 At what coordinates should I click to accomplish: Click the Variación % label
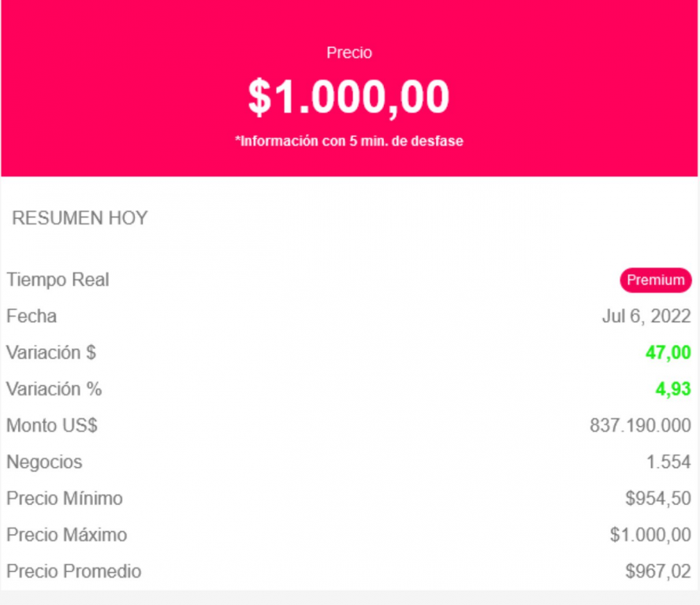tap(54, 389)
